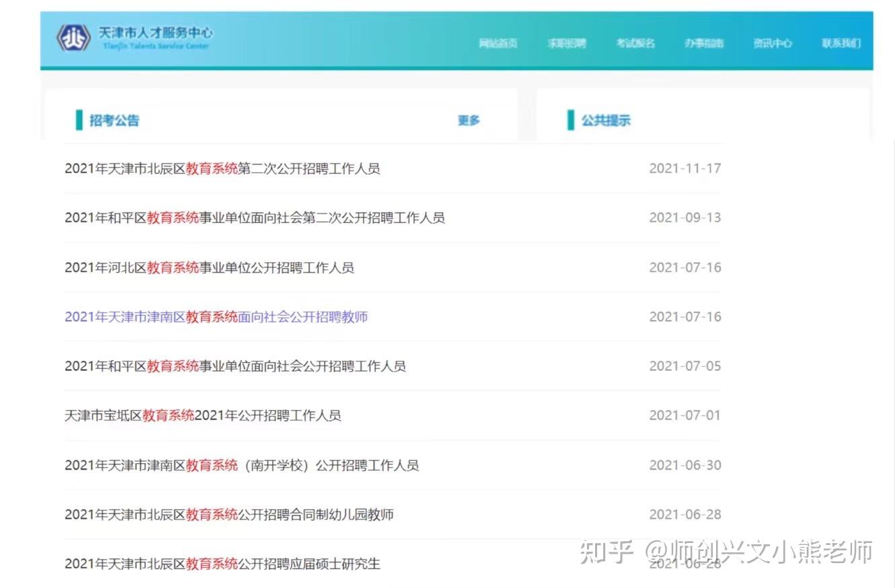Open the 考试报名 navigation menu item
895x588 pixels.
point(635,43)
